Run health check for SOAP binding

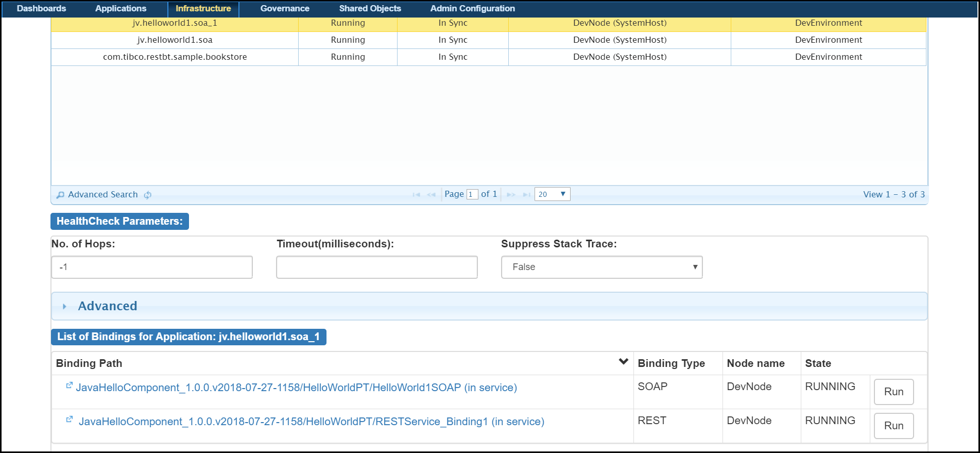click(x=893, y=392)
